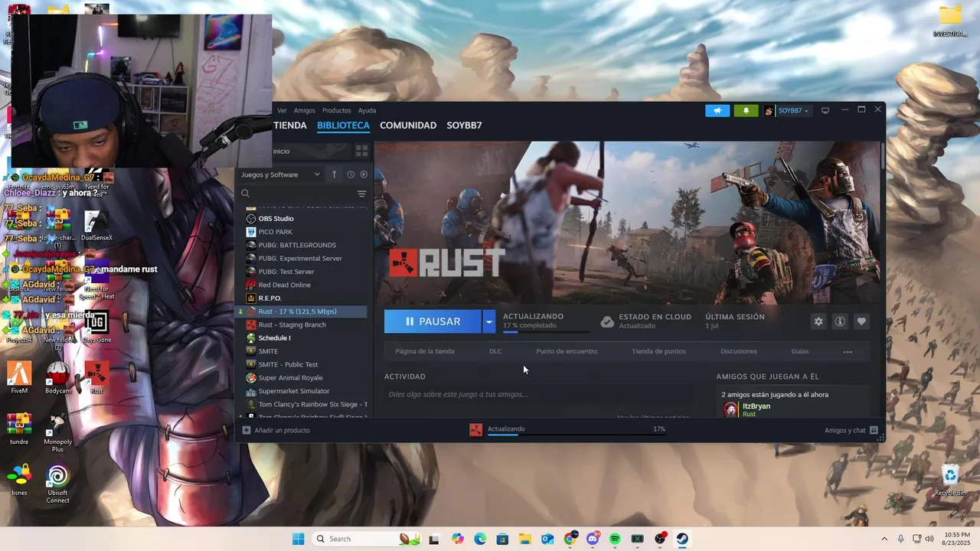This screenshot has width=980, height=551.
Task: Open Página de la tienda link
Action: point(425,351)
